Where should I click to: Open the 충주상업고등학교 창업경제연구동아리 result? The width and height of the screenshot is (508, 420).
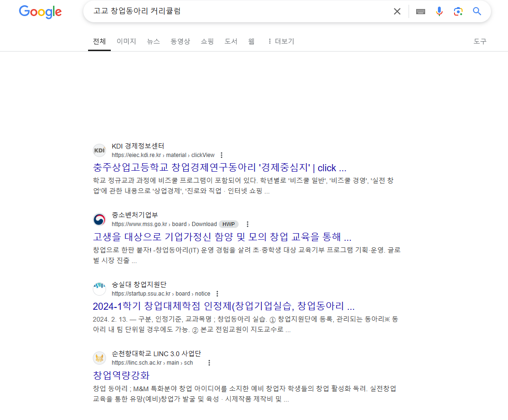[x=220, y=167]
